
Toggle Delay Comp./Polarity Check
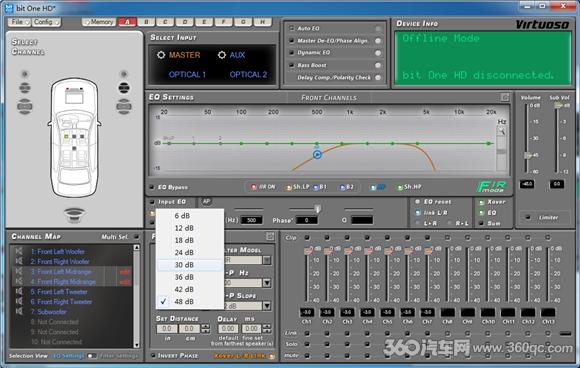(378, 78)
